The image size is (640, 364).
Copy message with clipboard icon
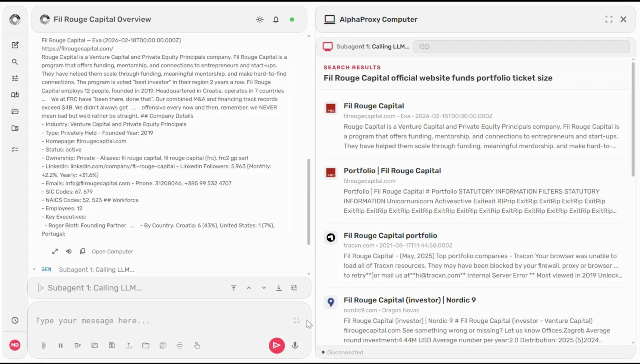(x=82, y=251)
